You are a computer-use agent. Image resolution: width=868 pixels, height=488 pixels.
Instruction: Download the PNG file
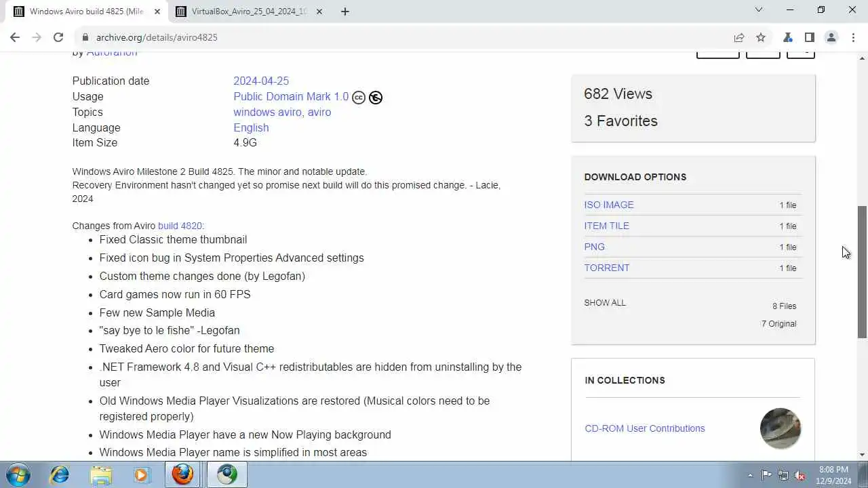(595, 247)
